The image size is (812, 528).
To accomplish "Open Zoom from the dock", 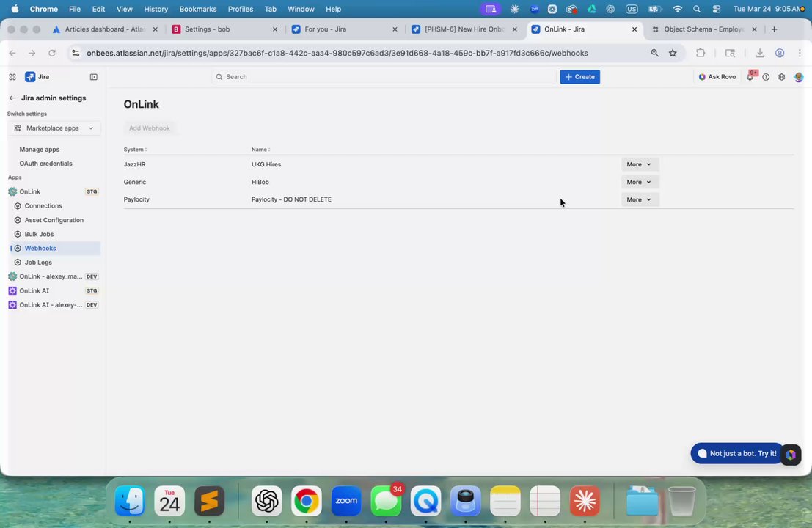I will [x=346, y=501].
